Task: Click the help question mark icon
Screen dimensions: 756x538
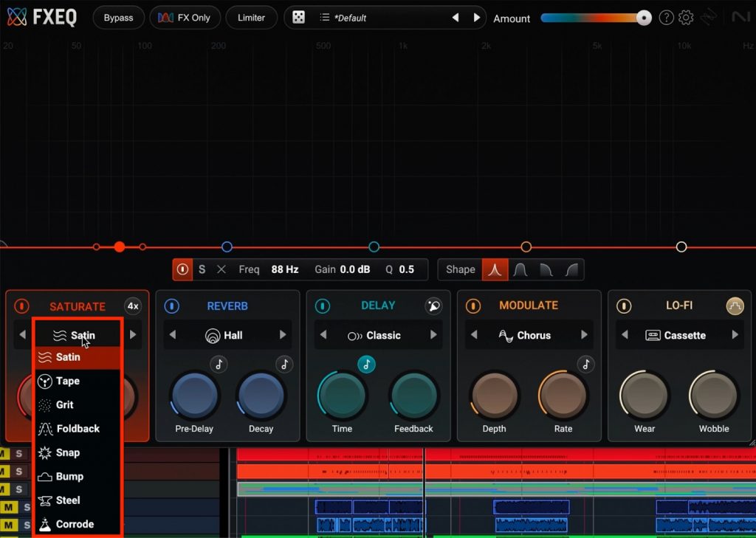Action: coord(666,18)
